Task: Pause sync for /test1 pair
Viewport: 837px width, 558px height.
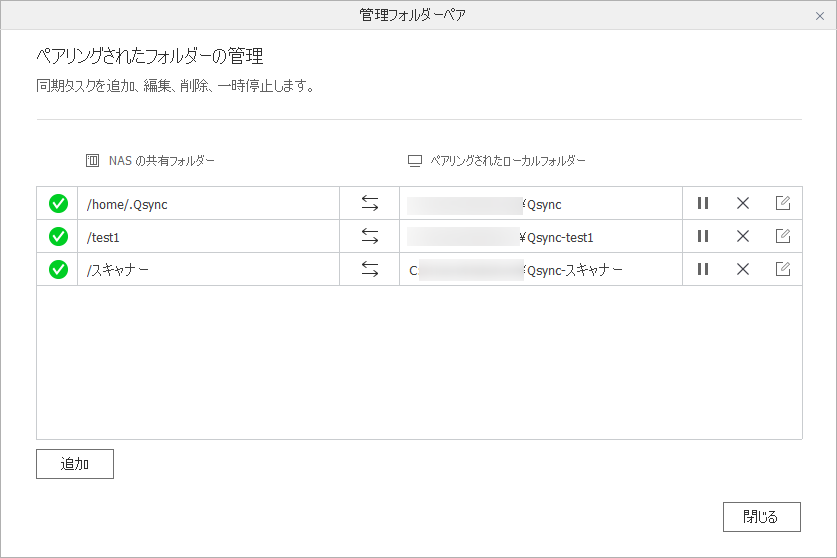Action: 702,236
